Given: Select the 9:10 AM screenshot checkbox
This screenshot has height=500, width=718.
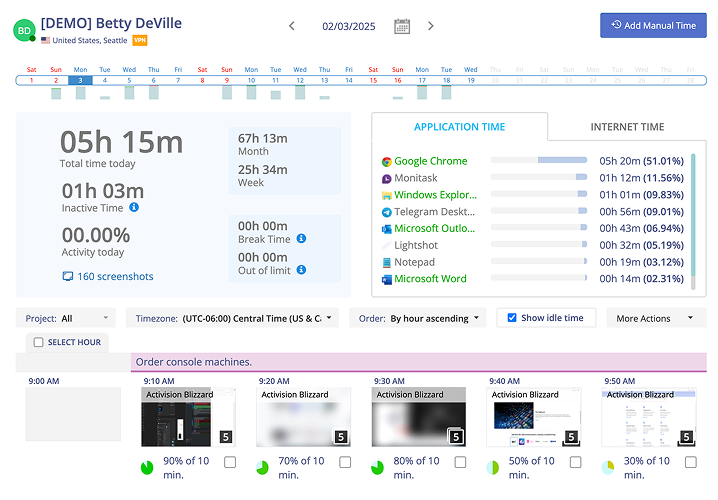Looking at the screenshot, I should (x=230, y=462).
